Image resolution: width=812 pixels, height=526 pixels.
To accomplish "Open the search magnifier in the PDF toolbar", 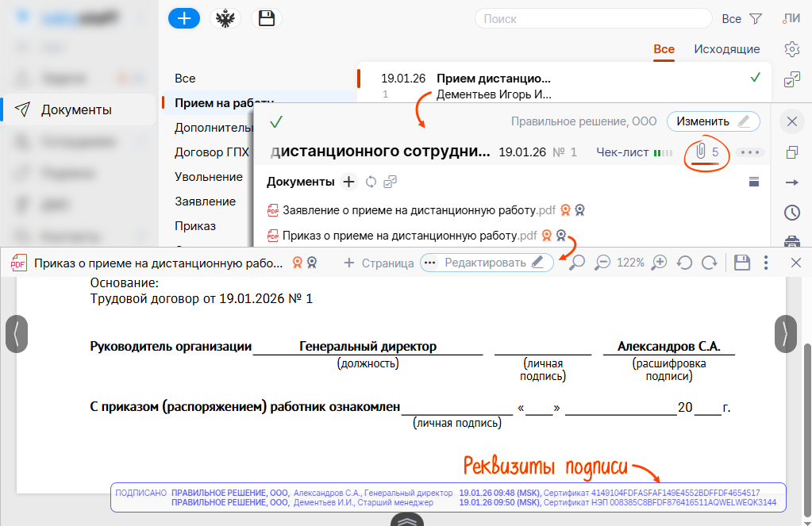I will click(x=577, y=263).
